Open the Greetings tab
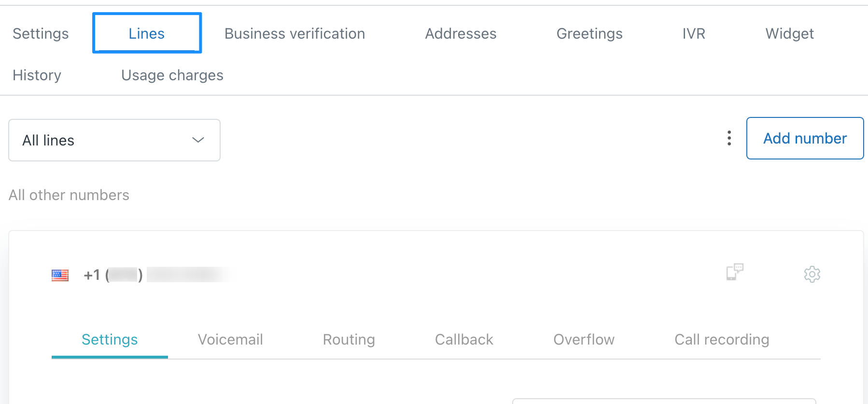 [x=589, y=33]
